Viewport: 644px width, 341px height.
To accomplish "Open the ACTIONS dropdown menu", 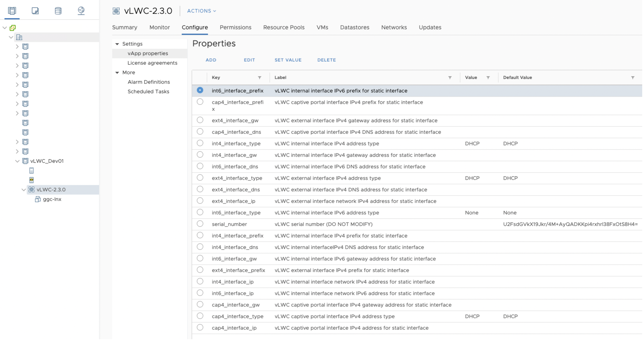I will click(202, 11).
